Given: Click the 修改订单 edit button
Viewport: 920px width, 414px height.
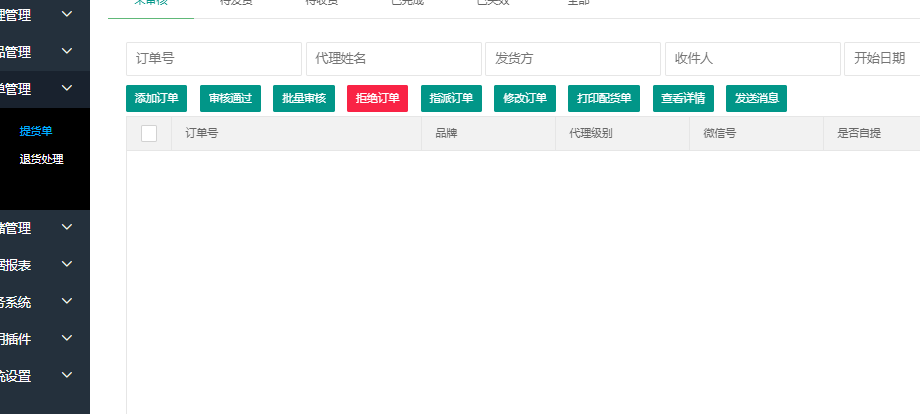Looking at the screenshot, I should click(x=524, y=98).
